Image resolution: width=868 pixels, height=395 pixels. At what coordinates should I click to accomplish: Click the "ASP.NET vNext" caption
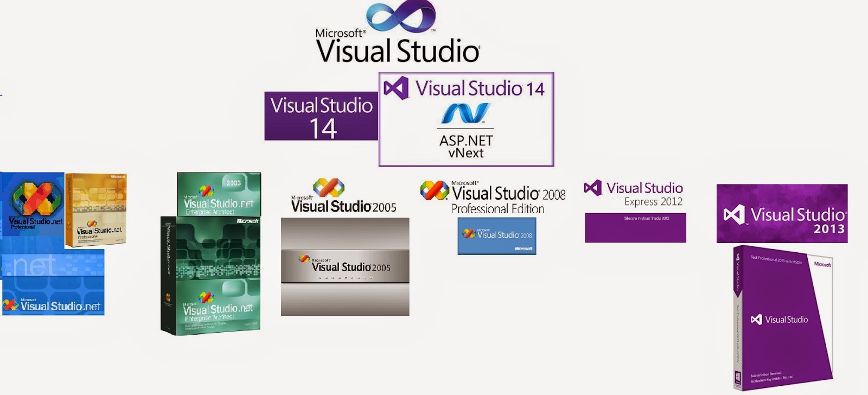[x=466, y=146]
